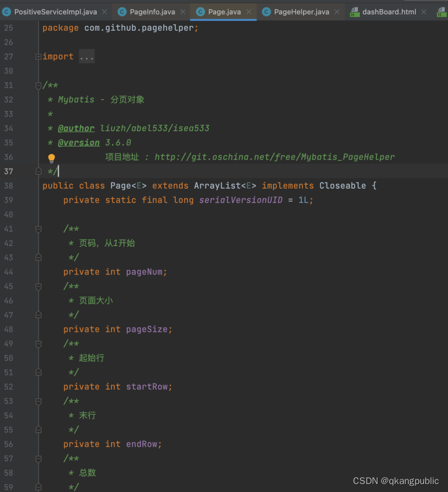The width and height of the screenshot is (448, 492).
Task: Click the fold arrow next to line 41 comment
Action: tap(39, 228)
